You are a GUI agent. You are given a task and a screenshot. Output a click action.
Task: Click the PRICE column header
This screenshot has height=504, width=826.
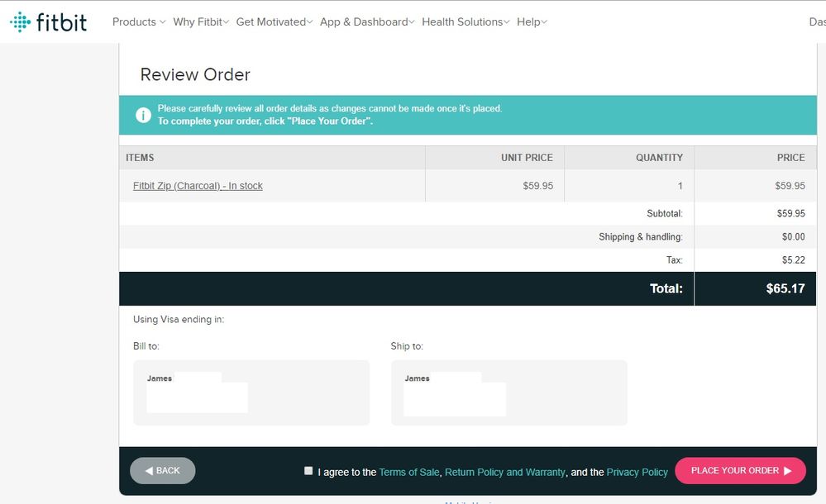790,158
